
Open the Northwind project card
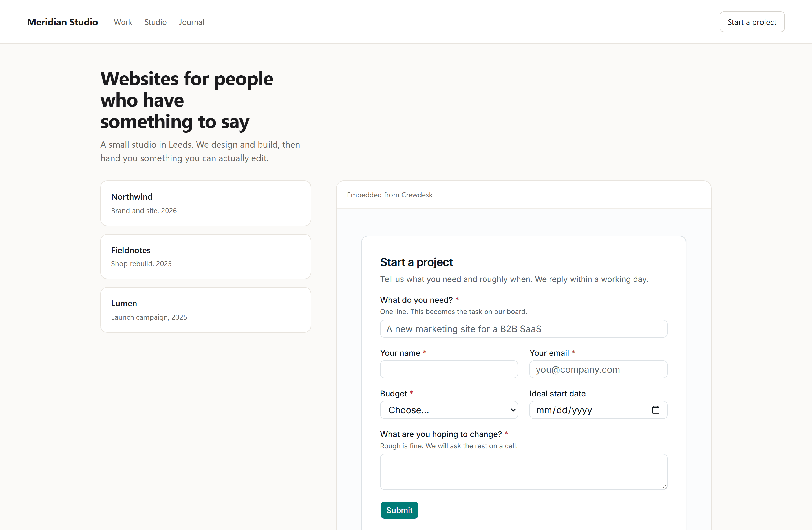point(206,203)
